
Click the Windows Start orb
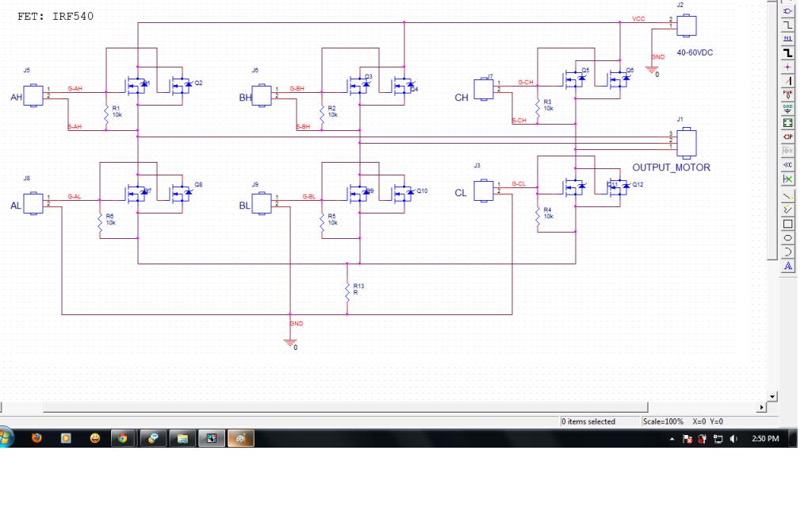6,438
